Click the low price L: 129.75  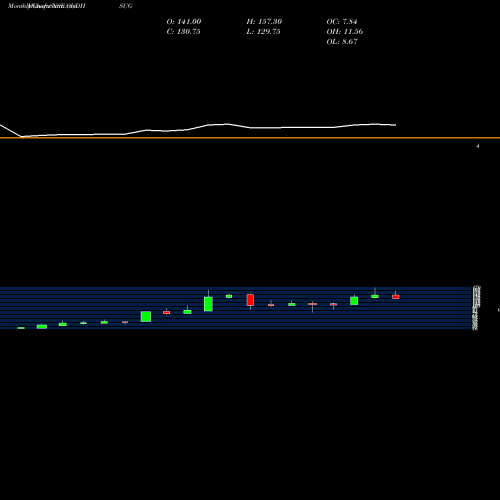tap(263, 32)
